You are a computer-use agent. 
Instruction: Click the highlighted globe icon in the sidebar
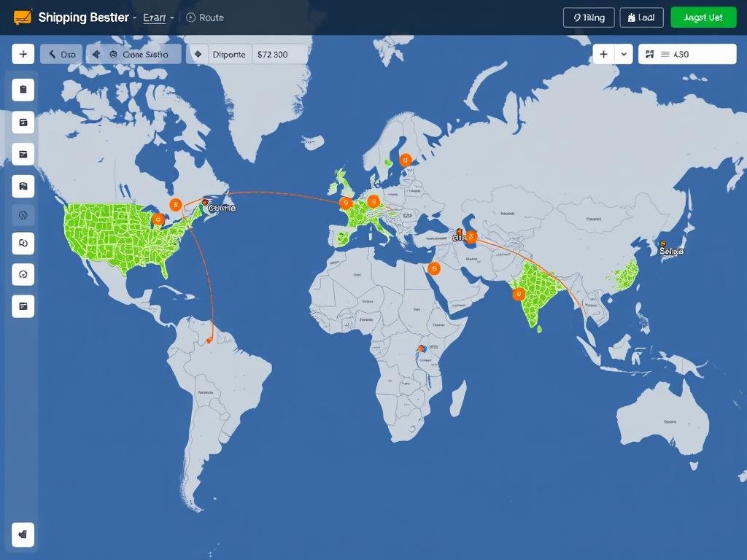click(x=23, y=214)
